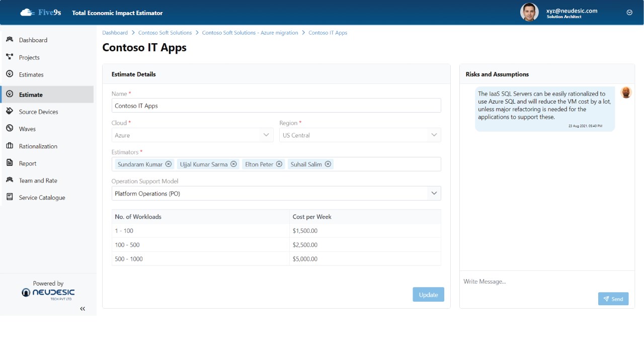Screen dimensions: 644x362
Task: Click the 100 - 500 workloads cell
Action: [x=201, y=245]
